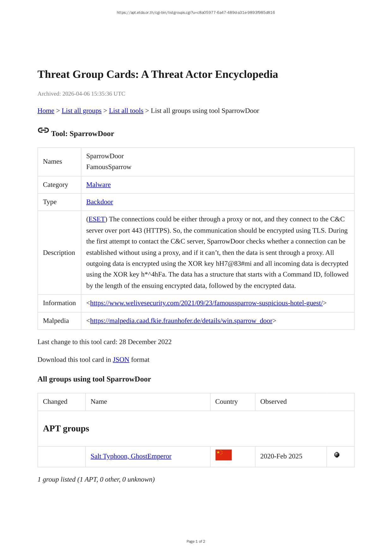The width and height of the screenshot is (392, 554).
Task: Click the China flag icon
Action: (223, 455)
